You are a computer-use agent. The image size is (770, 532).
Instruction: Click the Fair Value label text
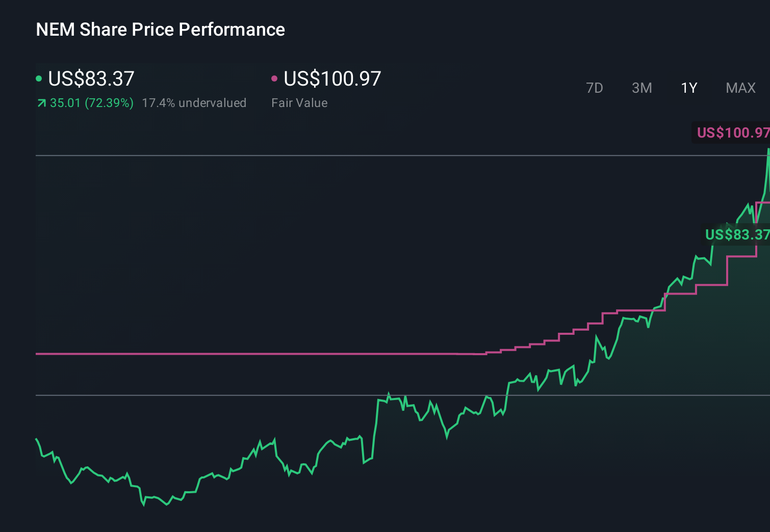[299, 103]
